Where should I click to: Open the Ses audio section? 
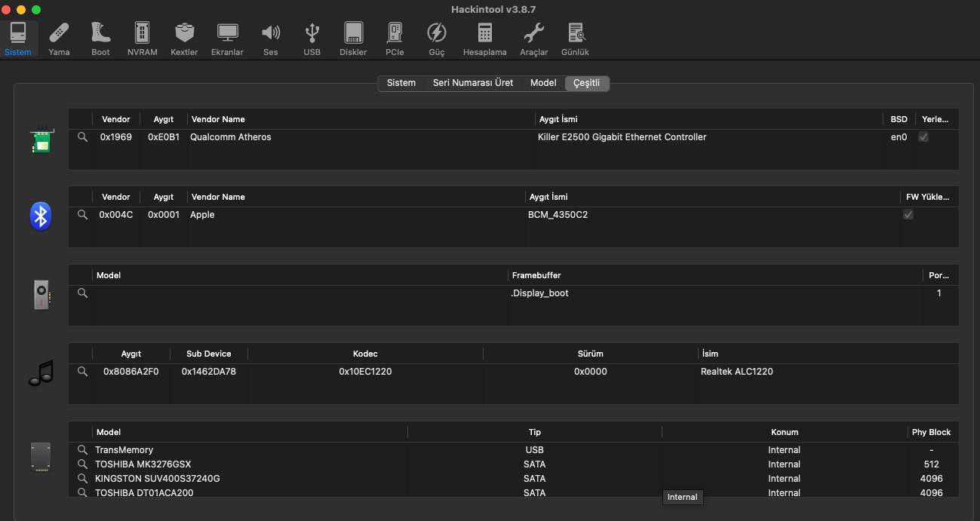[x=271, y=38]
